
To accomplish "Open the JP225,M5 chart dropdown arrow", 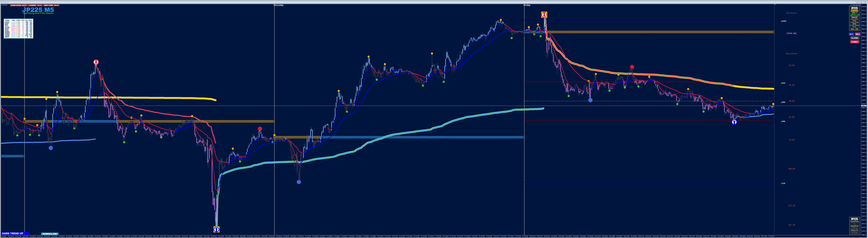I will point(2,5).
